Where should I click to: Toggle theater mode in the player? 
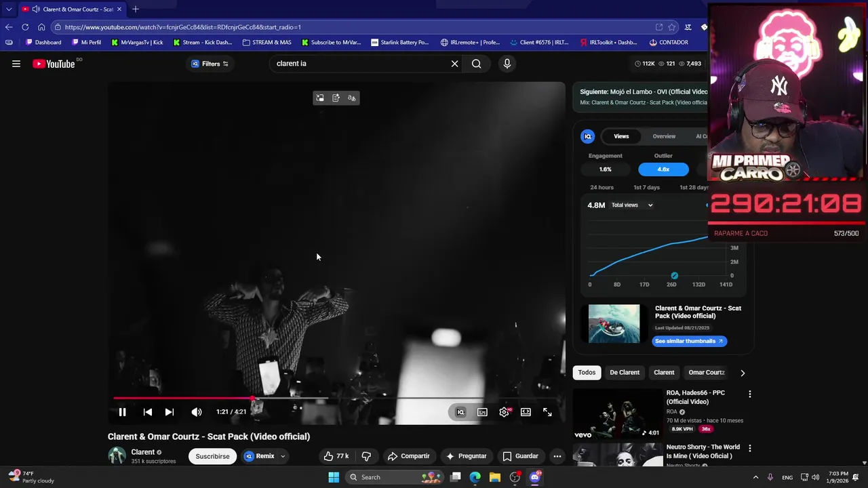coord(526,412)
